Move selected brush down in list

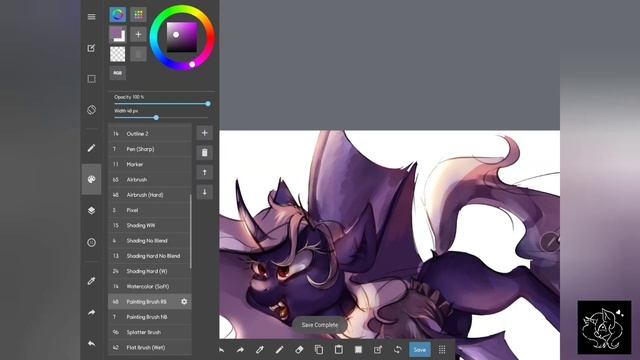204,192
